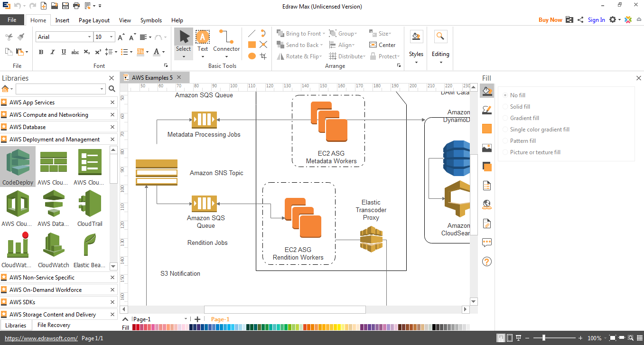Click the format painter icon
The image size is (644, 345).
tap(20, 37)
